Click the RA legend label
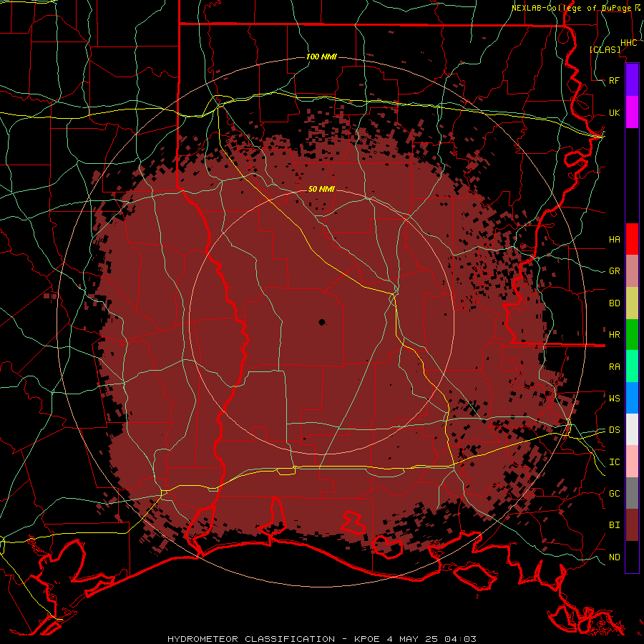Screen dimensions: 644x644 click(x=614, y=366)
